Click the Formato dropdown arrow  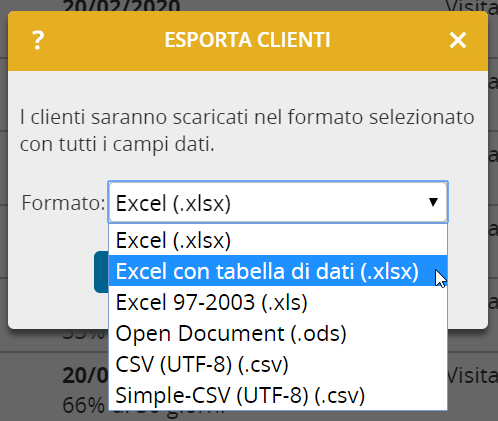433,202
